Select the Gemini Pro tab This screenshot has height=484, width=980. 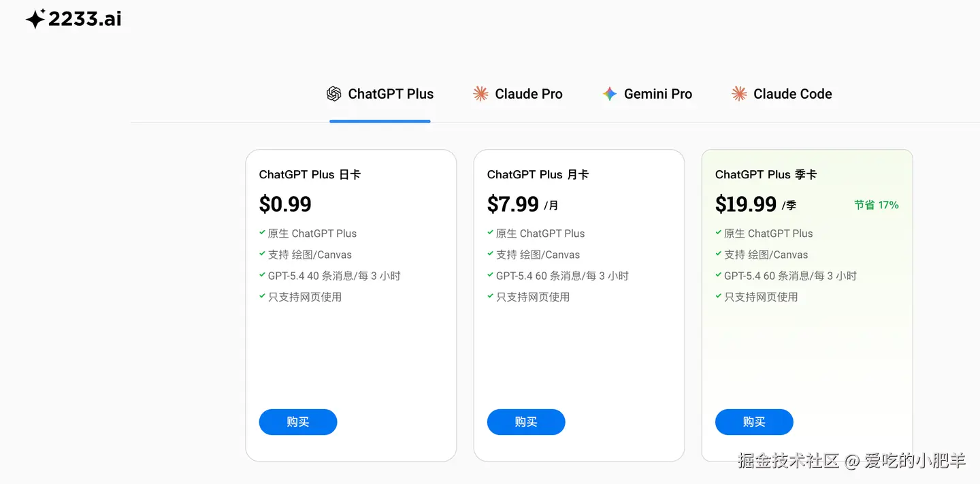[657, 94]
